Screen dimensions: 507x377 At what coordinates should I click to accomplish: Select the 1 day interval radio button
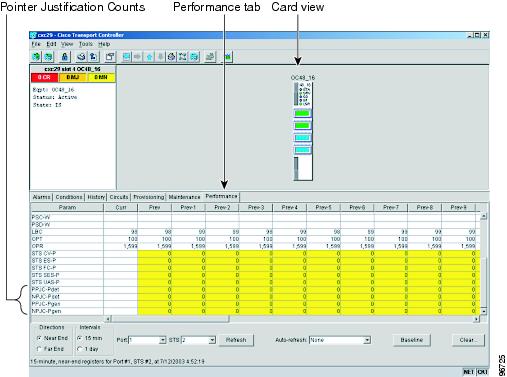coord(80,349)
